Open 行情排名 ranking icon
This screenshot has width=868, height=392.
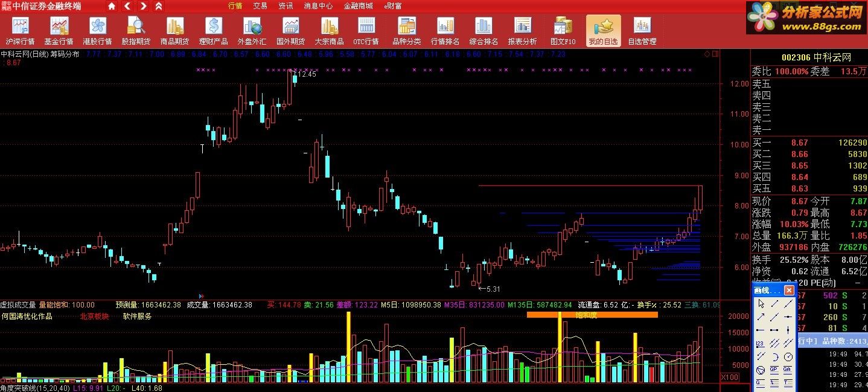coord(445,30)
